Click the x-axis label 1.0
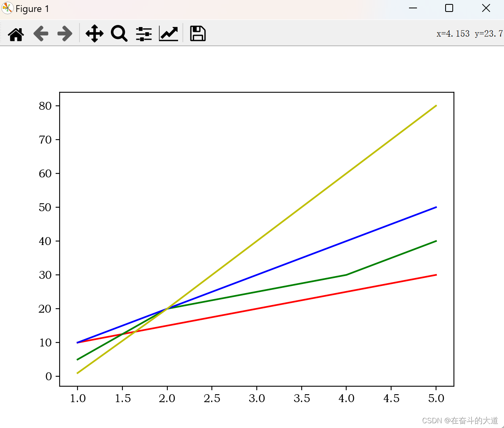The height and width of the screenshot is (428, 504). tap(78, 398)
